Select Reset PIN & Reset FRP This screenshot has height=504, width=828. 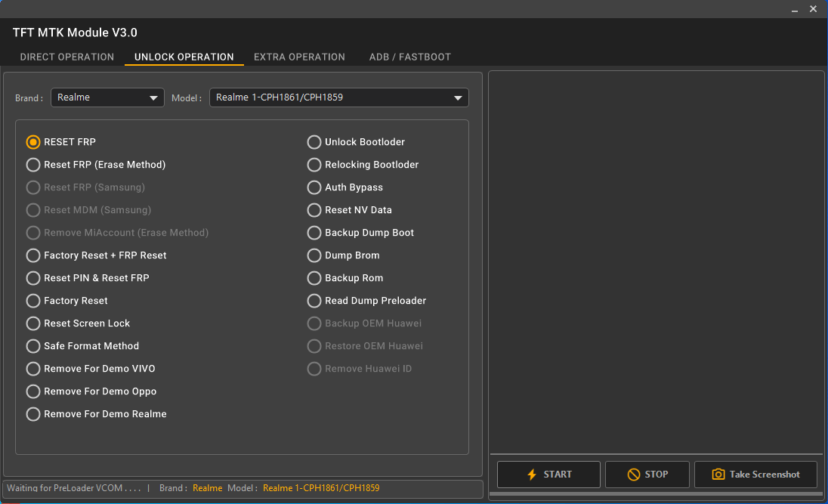pos(33,277)
